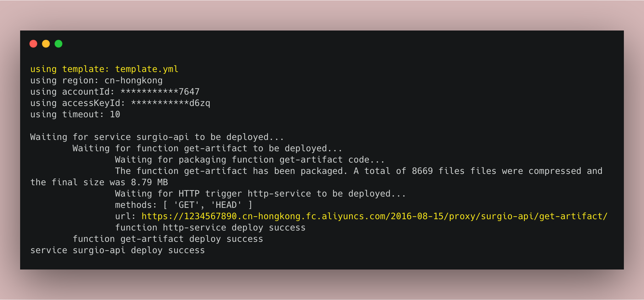Click the masked accountId ending in 7647

160,92
